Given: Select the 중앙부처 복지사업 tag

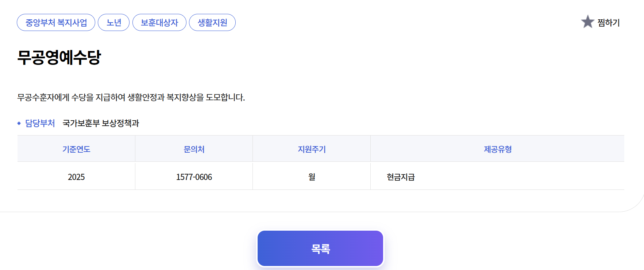Looking at the screenshot, I should click(56, 23).
